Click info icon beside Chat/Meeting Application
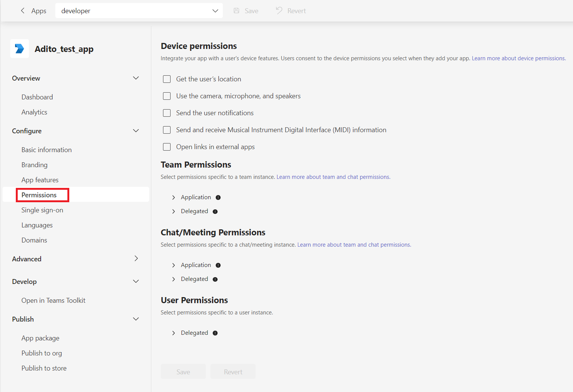Viewport: 573px width, 392px height. pos(218,265)
